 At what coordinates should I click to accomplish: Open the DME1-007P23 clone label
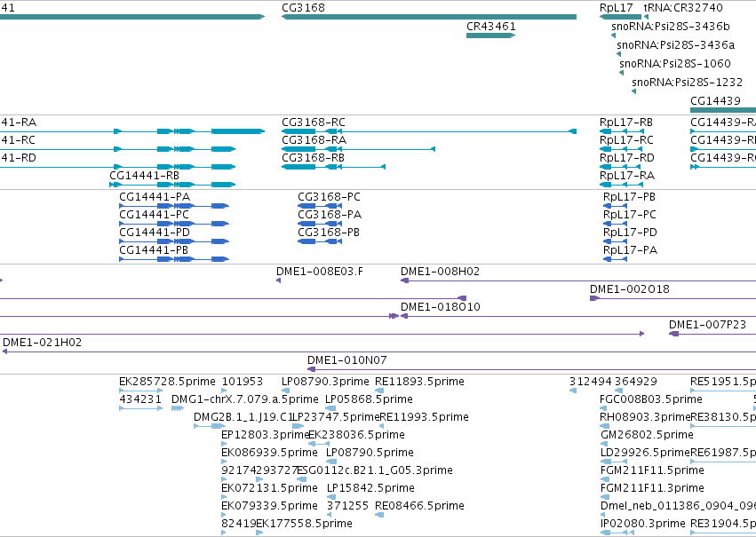[x=707, y=325]
